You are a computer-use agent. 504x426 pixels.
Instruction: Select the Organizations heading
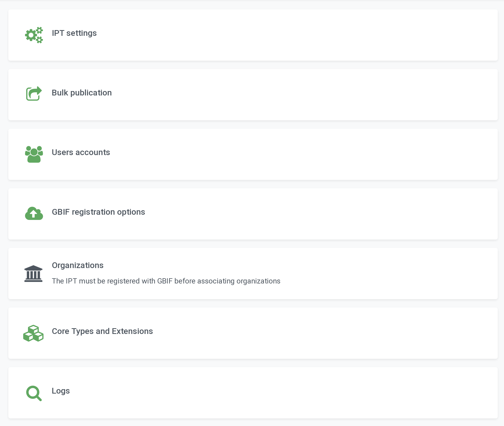(78, 265)
